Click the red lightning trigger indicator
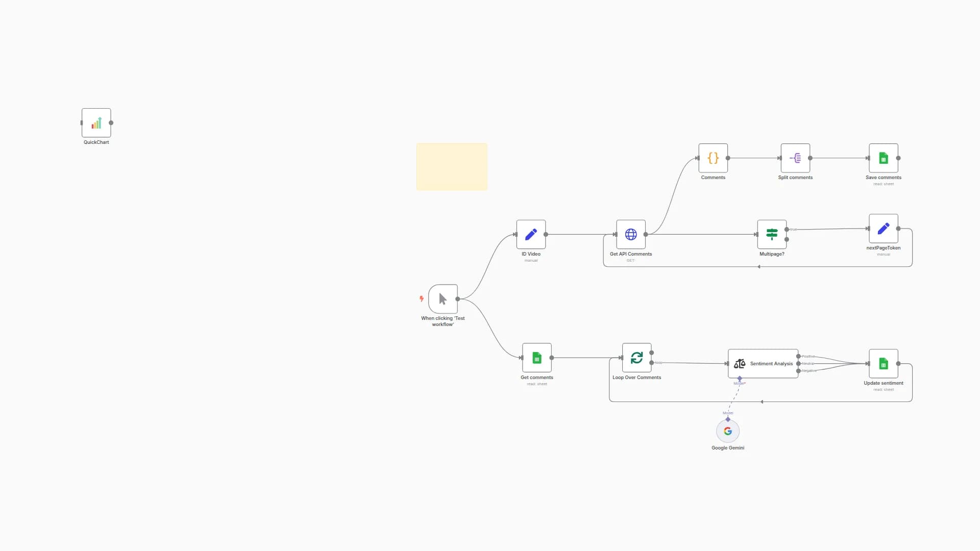980x551 pixels. (x=422, y=299)
